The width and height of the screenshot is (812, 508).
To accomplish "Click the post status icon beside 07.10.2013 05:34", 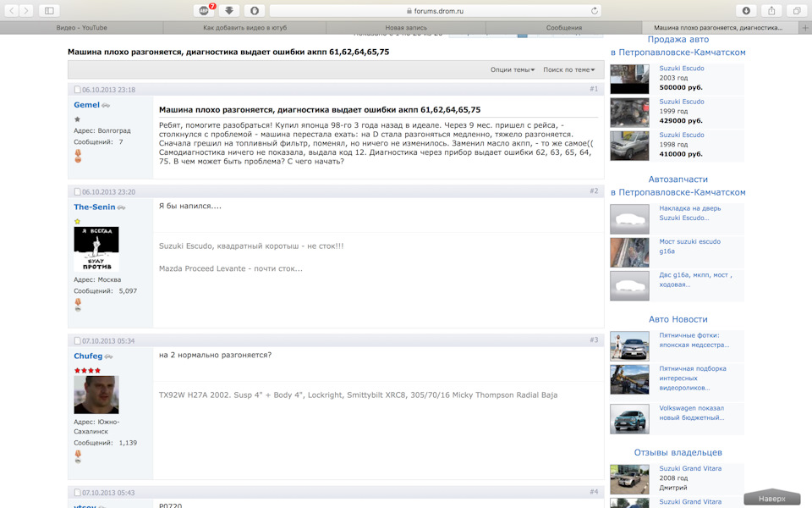I will (77, 341).
